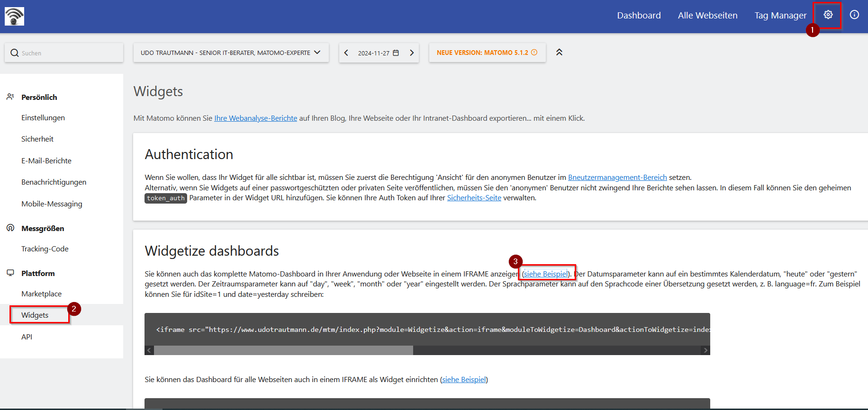Expand the website selector dropdown

coord(231,53)
